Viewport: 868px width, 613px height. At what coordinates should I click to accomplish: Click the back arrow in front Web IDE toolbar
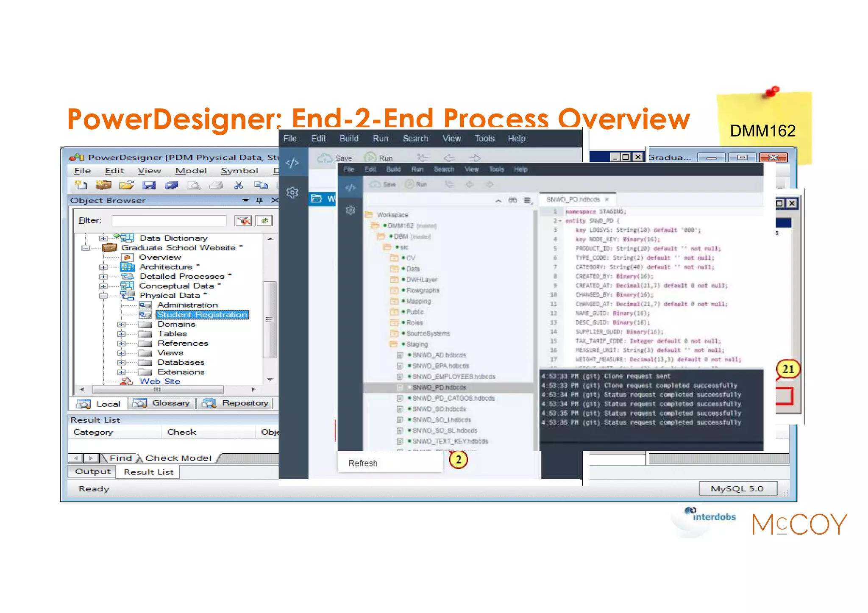(x=469, y=184)
